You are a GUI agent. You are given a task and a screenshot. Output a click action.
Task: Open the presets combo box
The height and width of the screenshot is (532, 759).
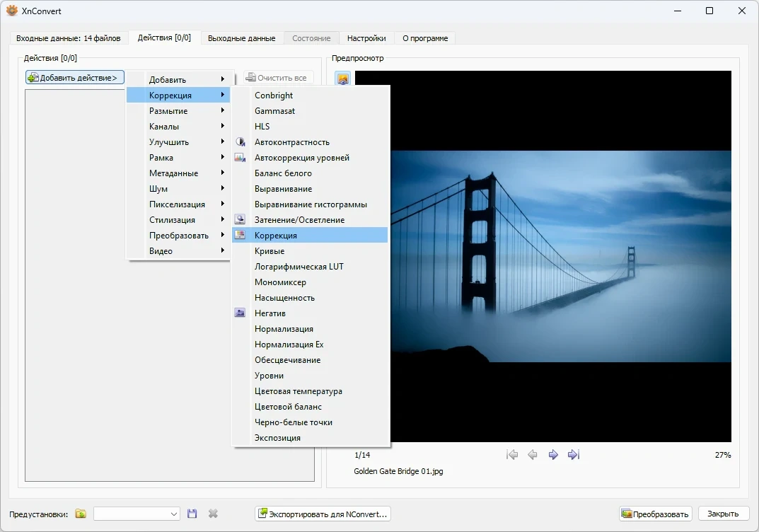tap(137, 514)
